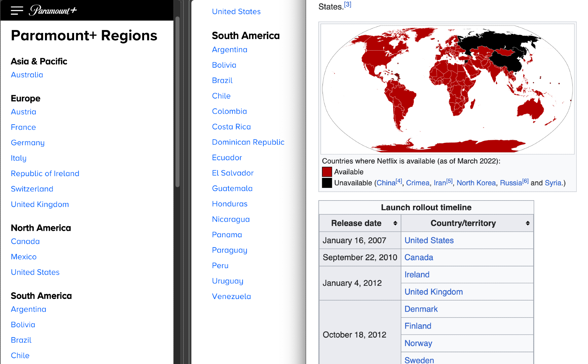Click Canada in launch rollout table
The height and width of the screenshot is (364, 588).
[x=419, y=257]
